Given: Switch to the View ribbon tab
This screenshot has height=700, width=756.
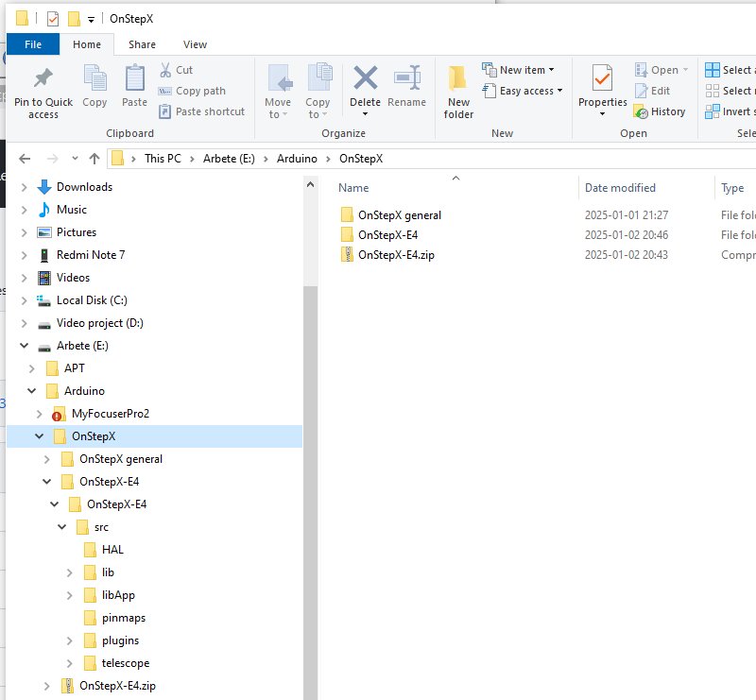Looking at the screenshot, I should [x=195, y=44].
